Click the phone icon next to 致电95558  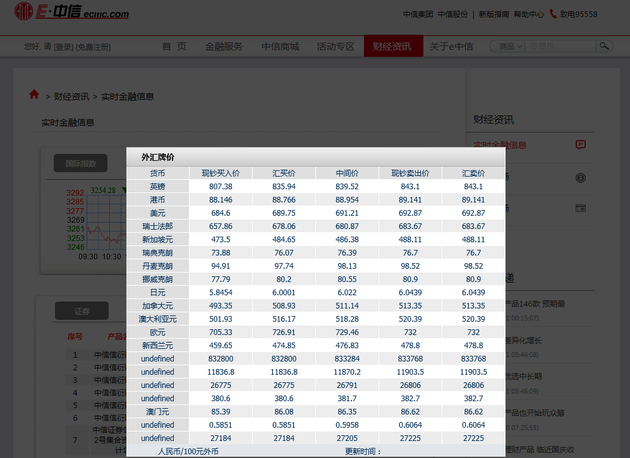pyautogui.click(x=553, y=14)
